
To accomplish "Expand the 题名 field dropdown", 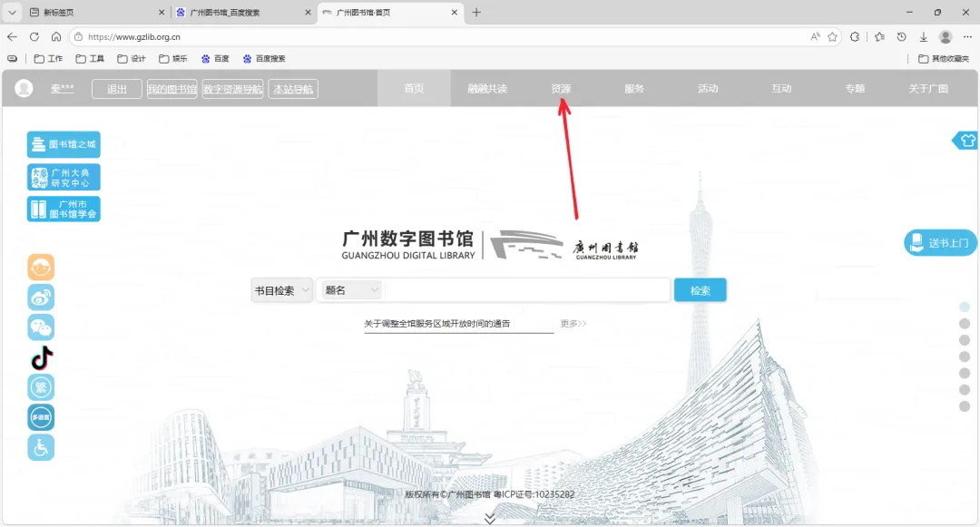I will (352, 290).
